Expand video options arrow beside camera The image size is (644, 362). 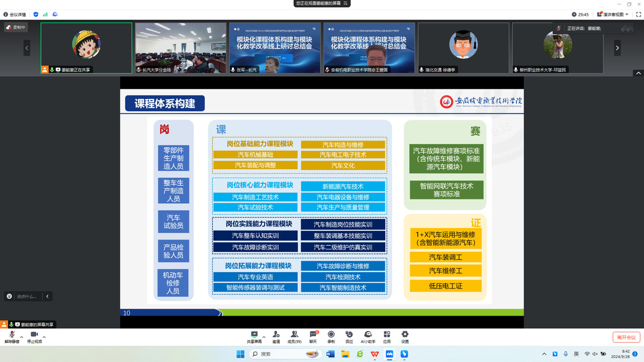44,337
